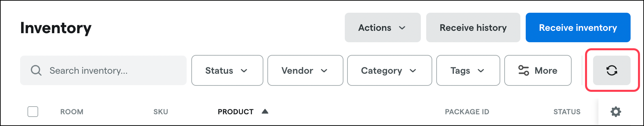Click into the Search inventory field
Screen dimensions: 644x126
[103, 70]
